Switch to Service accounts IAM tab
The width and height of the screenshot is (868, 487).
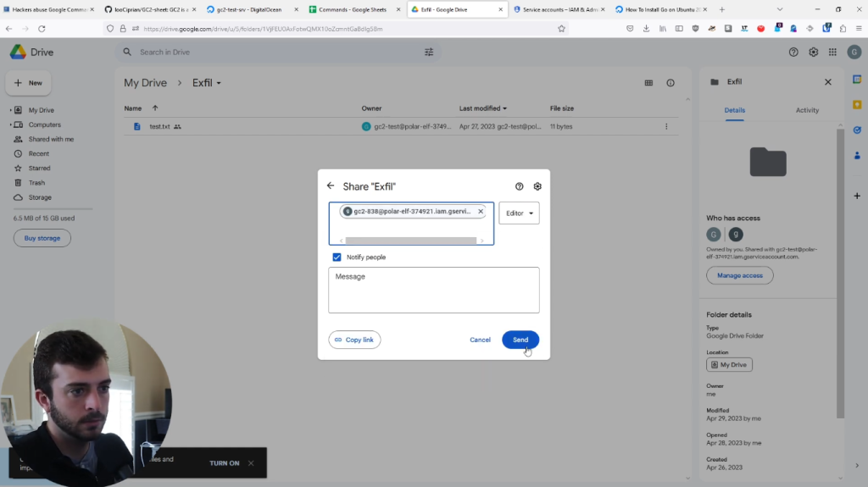[x=559, y=9]
